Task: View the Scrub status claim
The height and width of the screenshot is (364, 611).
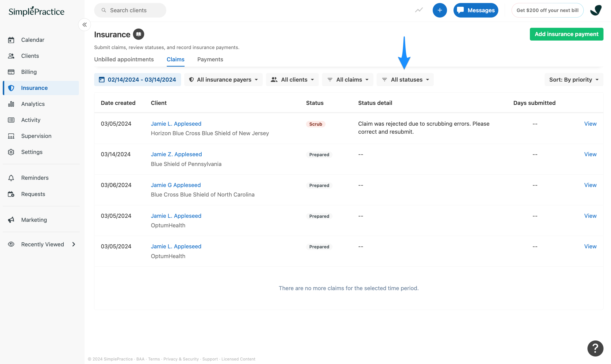Action: click(590, 124)
